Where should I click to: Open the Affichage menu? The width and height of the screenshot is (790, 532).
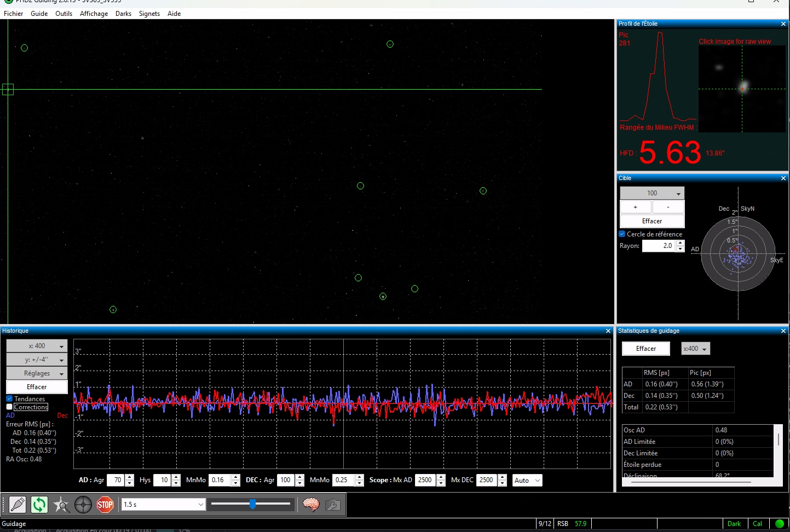[x=94, y=14]
